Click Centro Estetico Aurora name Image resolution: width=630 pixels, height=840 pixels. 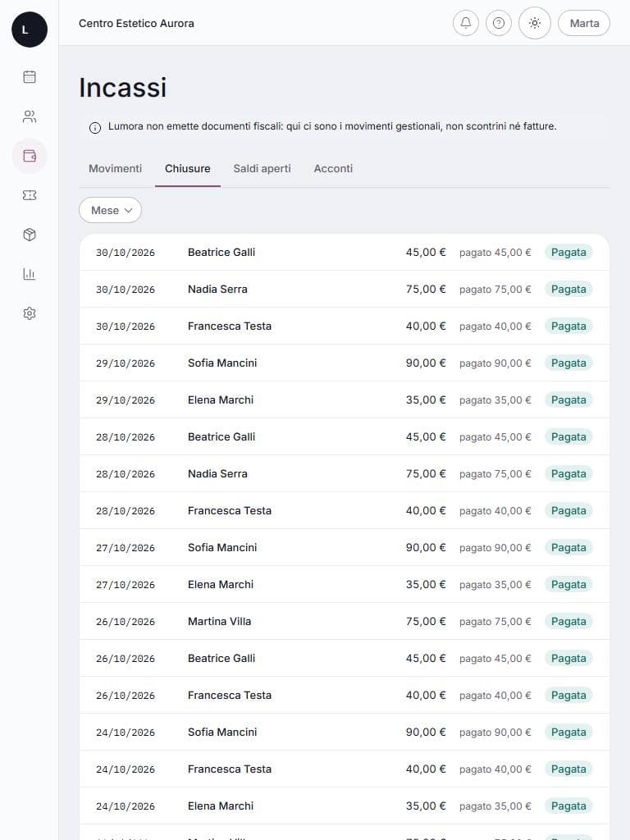(x=137, y=24)
